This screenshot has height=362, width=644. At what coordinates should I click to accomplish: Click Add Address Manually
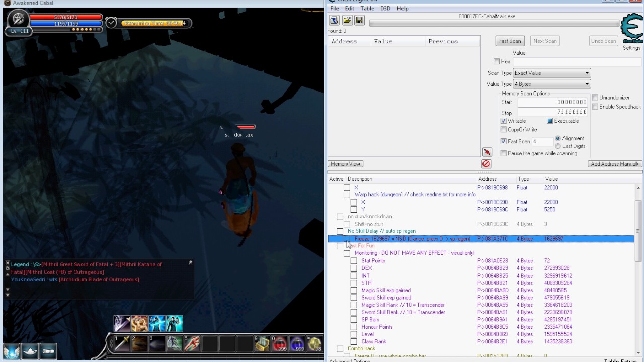click(x=615, y=164)
